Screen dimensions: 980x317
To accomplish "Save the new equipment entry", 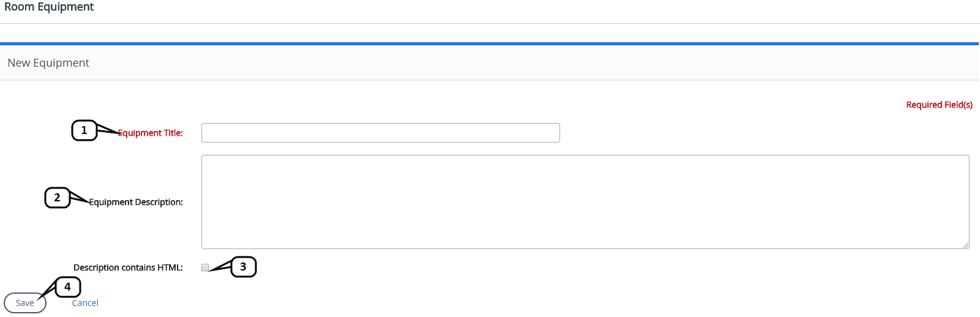I will click(x=25, y=303).
